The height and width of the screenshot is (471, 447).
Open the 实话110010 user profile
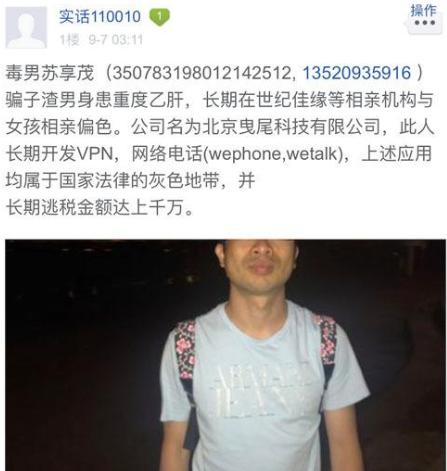[x=100, y=16]
